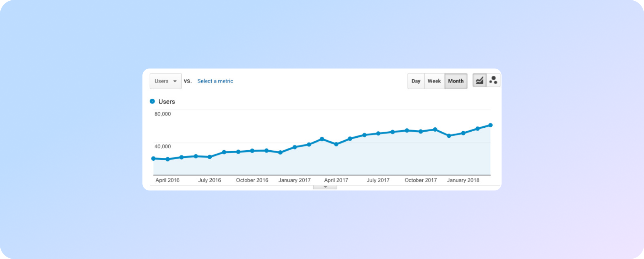Click the 'October 2016' axis label
Screen dimensions: 644x259
[252, 180]
